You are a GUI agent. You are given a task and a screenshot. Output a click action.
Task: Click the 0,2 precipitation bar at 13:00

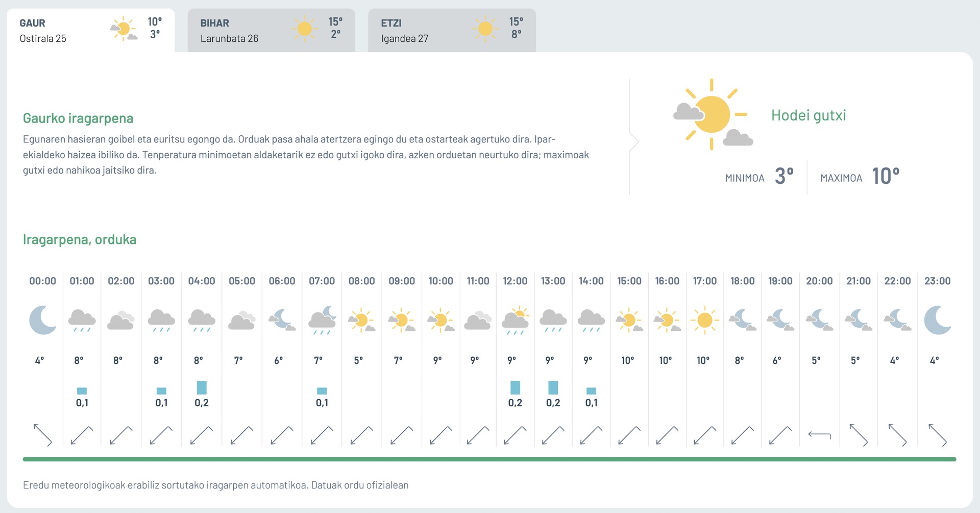553,387
